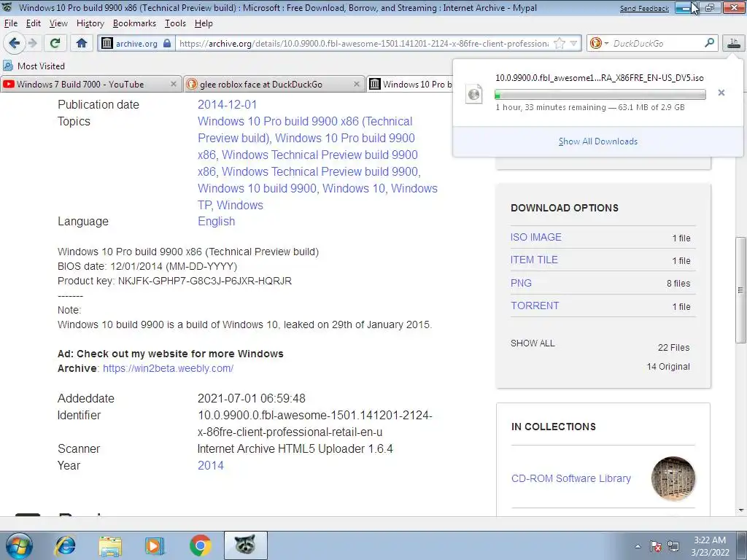Open the ITEM TILE download option

coord(534,260)
